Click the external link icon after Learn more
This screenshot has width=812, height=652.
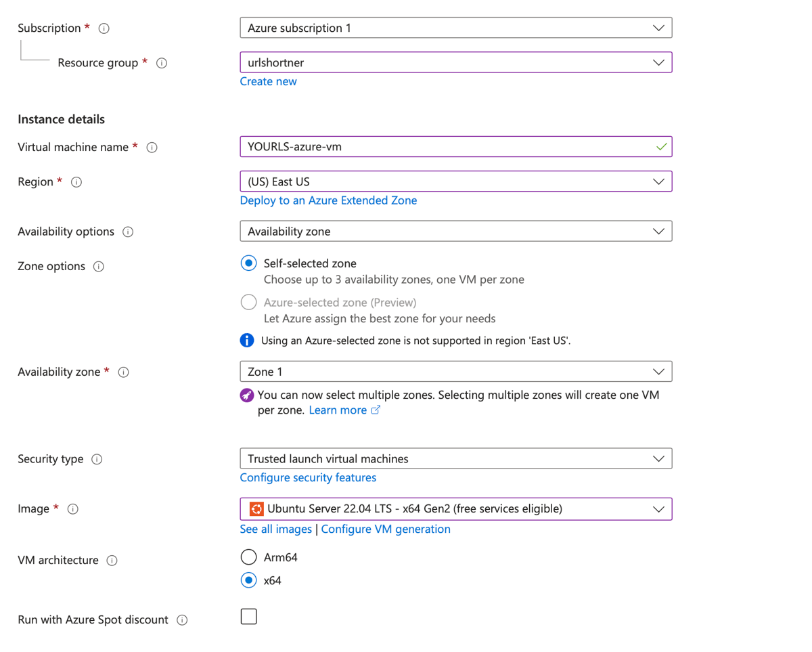point(376,410)
